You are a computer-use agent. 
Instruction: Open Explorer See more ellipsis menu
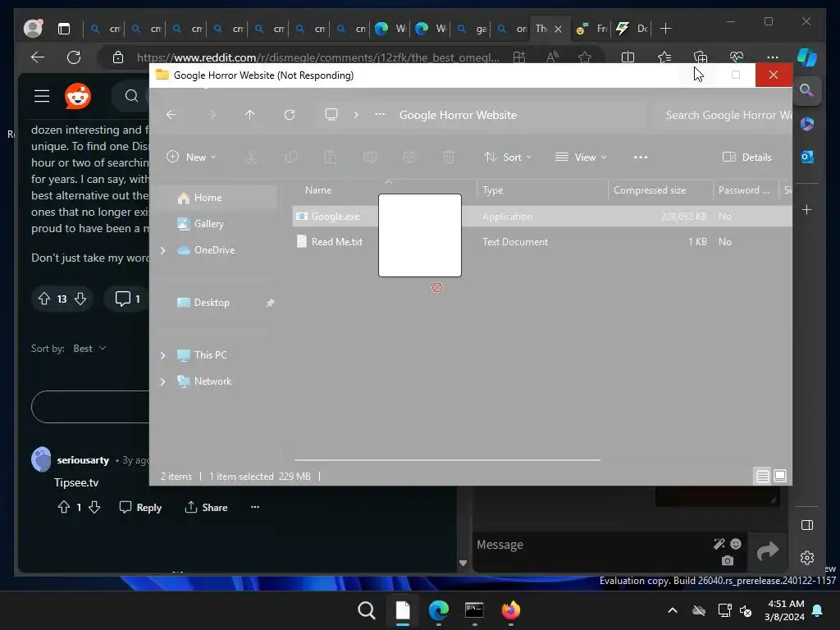(x=640, y=157)
